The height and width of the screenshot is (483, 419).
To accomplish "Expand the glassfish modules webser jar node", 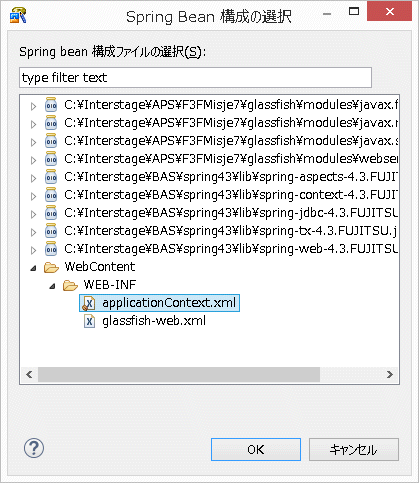I will click(33, 160).
